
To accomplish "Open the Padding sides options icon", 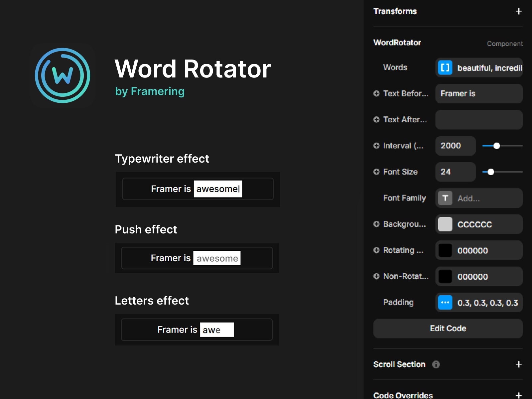I will [445, 303].
